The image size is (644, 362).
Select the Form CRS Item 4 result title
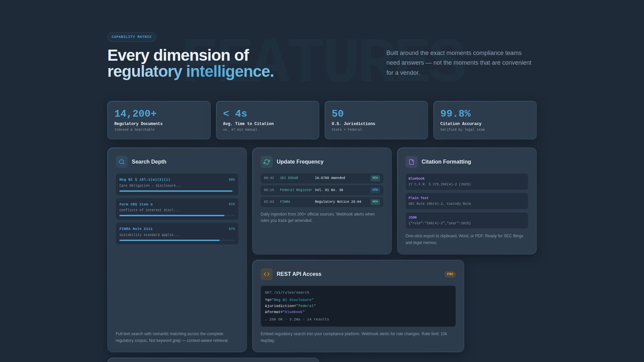point(136,204)
